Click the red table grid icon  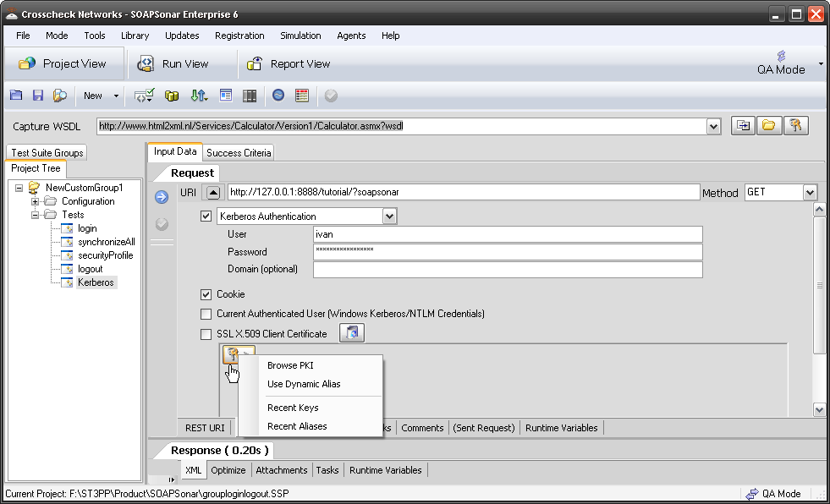[x=302, y=96]
